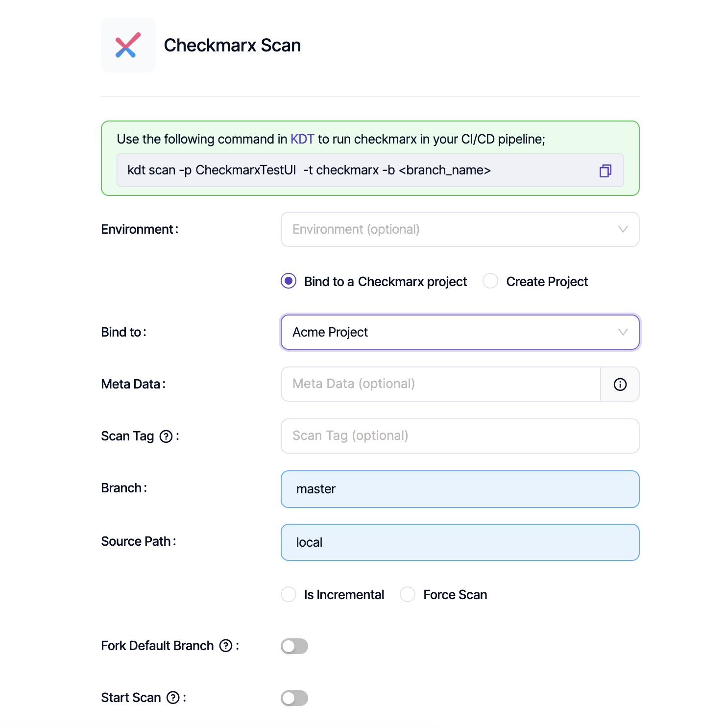Screen dimensions: 725x728
Task: Turn on the Start Scan switch
Action: (294, 698)
